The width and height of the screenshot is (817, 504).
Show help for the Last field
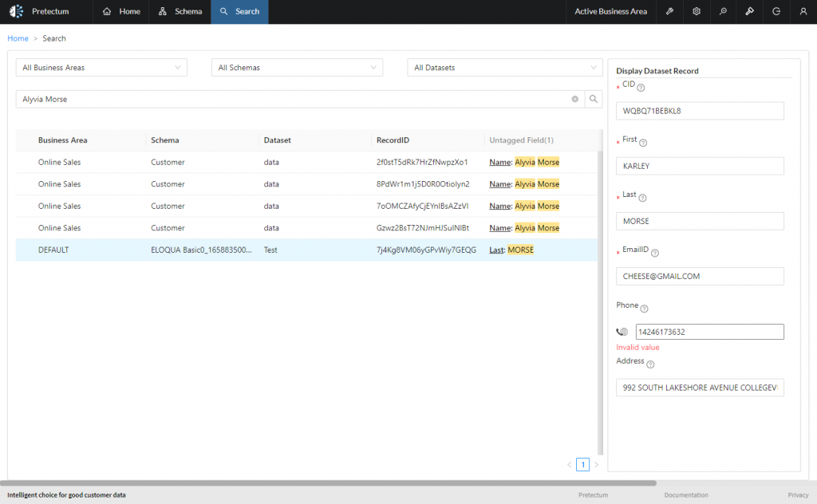(x=642, y=198)
